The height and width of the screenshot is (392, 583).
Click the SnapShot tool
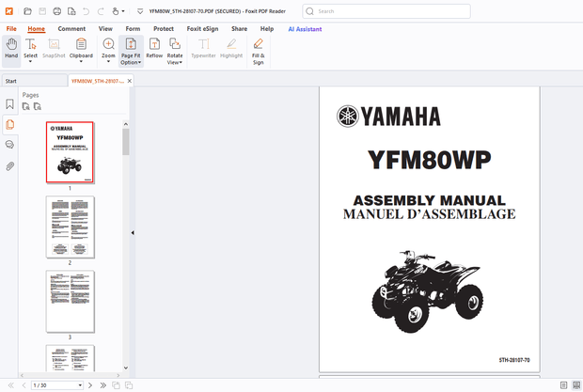(54, 49)
